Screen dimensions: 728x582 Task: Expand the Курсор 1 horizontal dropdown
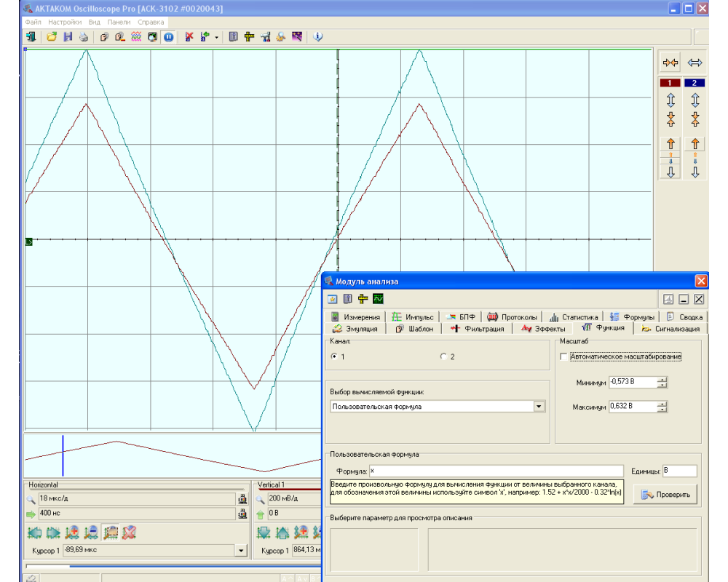(x=242, y=551)
